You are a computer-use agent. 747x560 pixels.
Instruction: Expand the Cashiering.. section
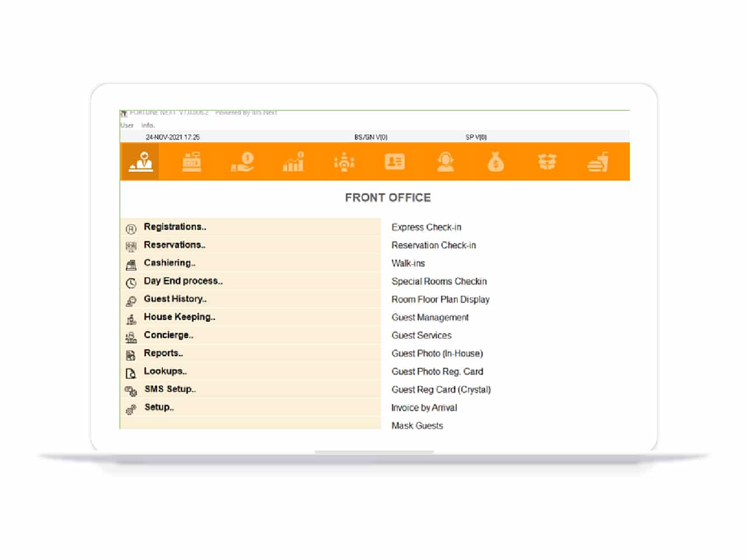169,263
